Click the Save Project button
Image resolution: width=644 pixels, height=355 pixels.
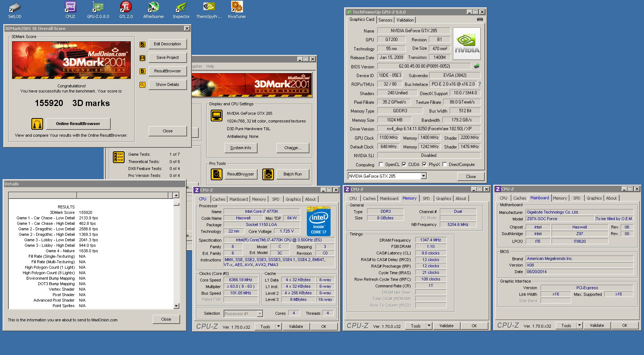pos(168,58)
